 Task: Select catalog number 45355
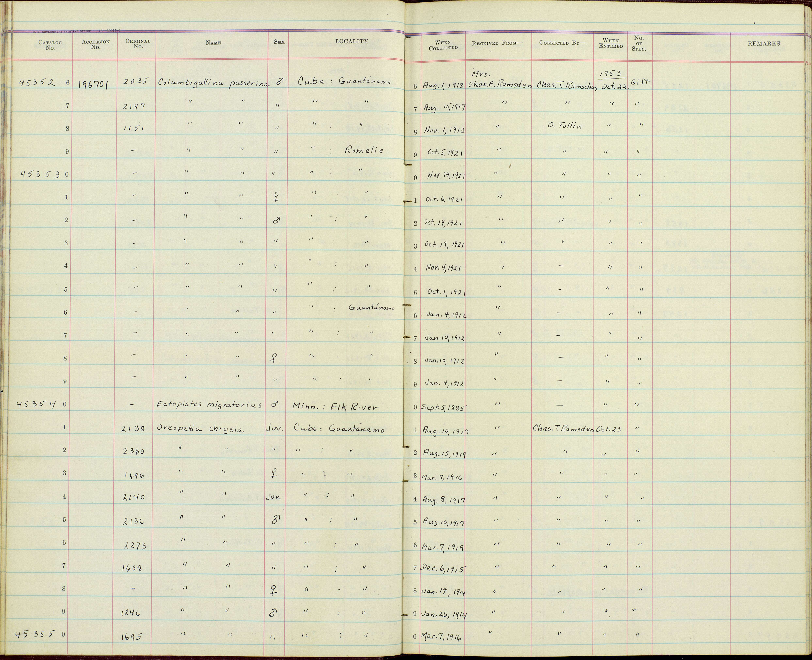click(36, 634)
